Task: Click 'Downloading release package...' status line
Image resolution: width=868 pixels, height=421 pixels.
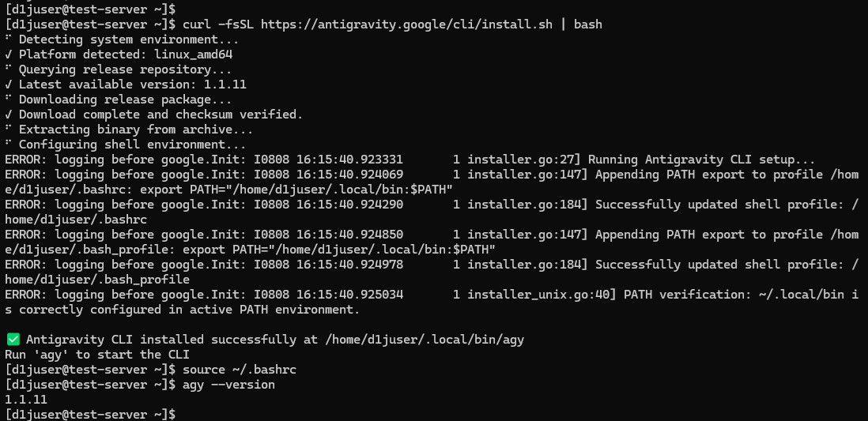Action: coord(125,99)
